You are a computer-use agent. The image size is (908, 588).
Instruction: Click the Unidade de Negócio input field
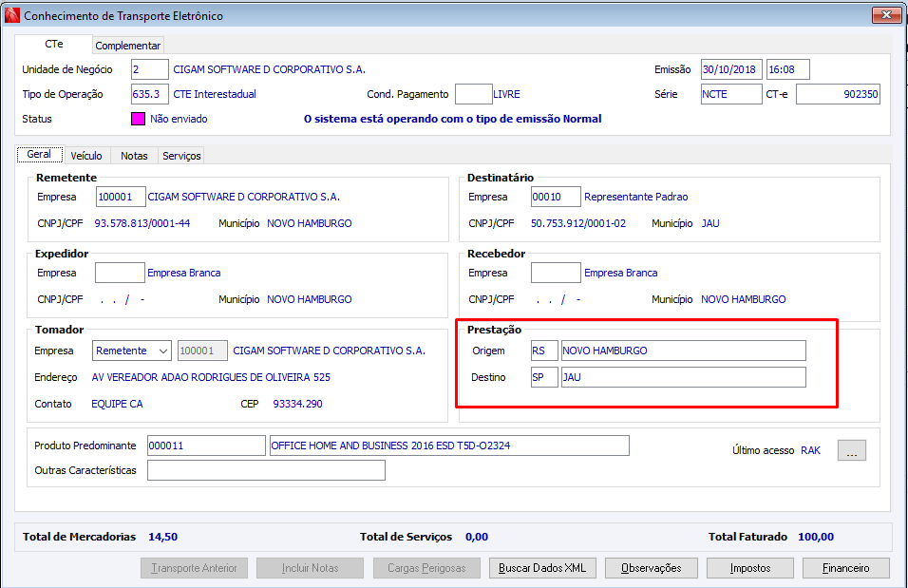point(149,69)
